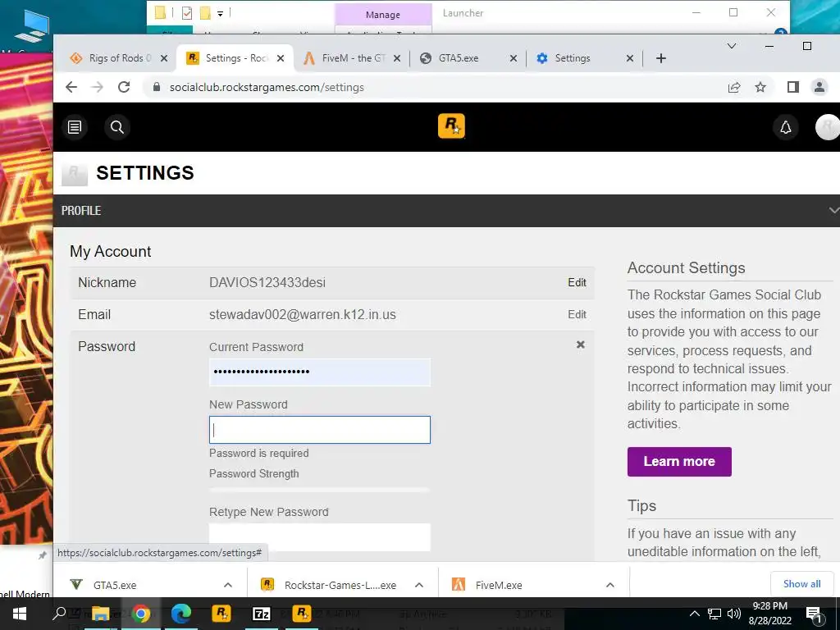Open the profile avatar in the header
The image size is (840, 630).
click(x=827, y=127)
